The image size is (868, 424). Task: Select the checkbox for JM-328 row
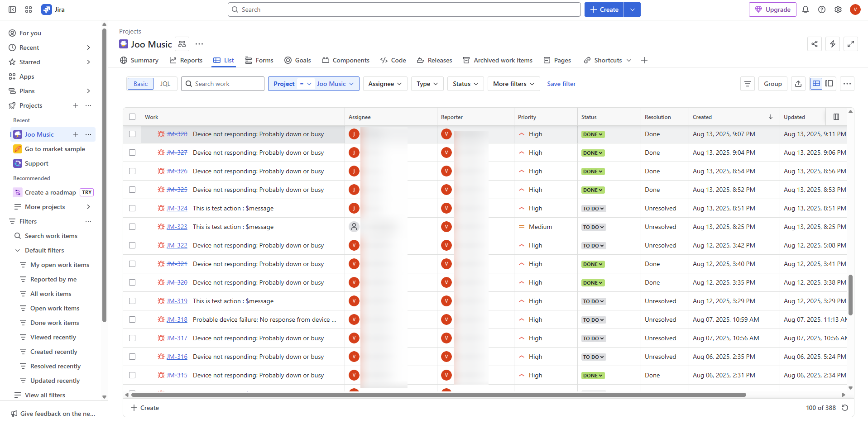point(132,134)
